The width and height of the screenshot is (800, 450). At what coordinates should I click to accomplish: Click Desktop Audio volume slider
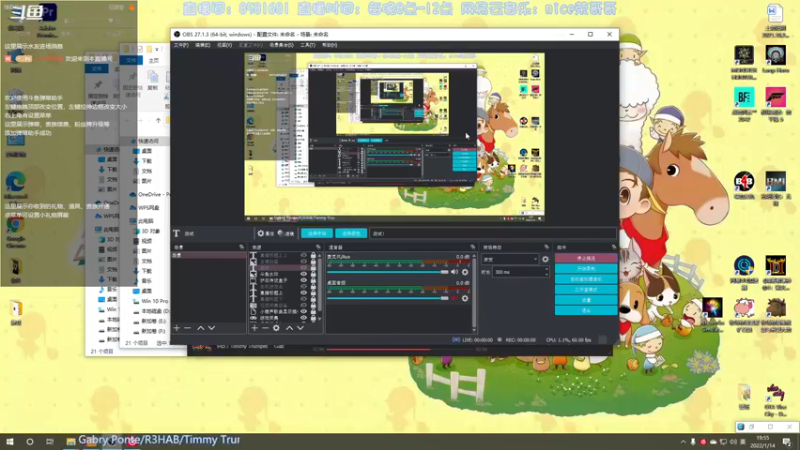point(388,298)
